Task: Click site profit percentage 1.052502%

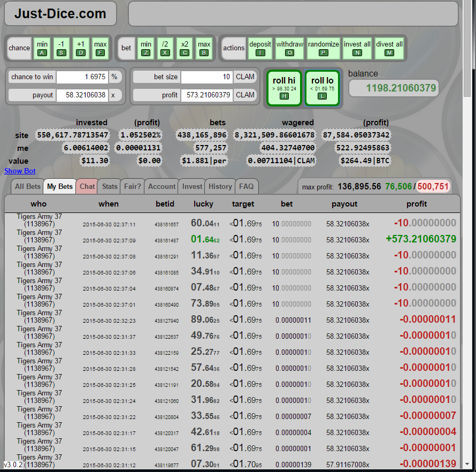Action: point(141,135)
